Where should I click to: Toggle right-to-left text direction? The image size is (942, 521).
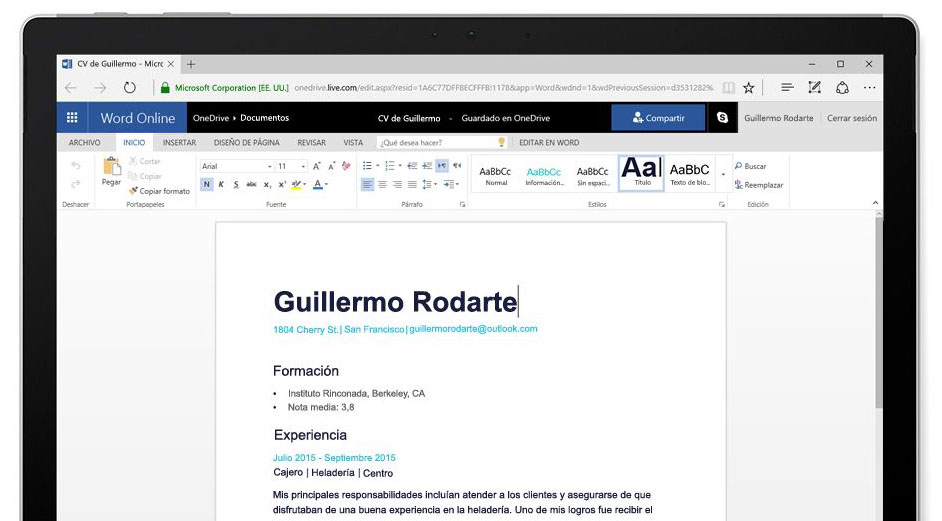(x=457, y=166)
